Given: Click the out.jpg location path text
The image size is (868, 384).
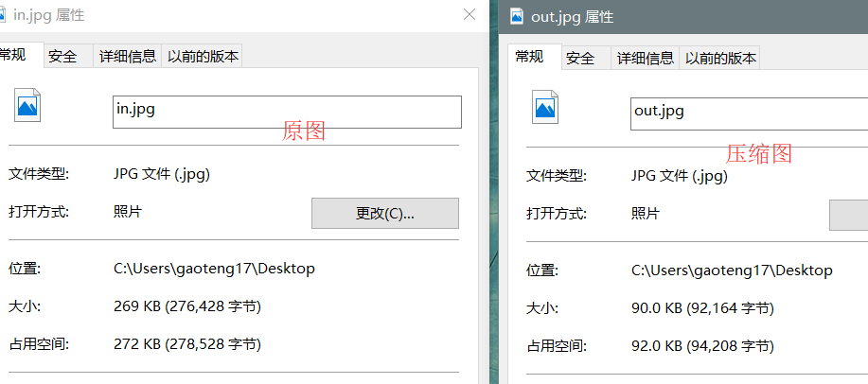Looking at the screenshot, I should pyautogui.click(x=732, y=271).
